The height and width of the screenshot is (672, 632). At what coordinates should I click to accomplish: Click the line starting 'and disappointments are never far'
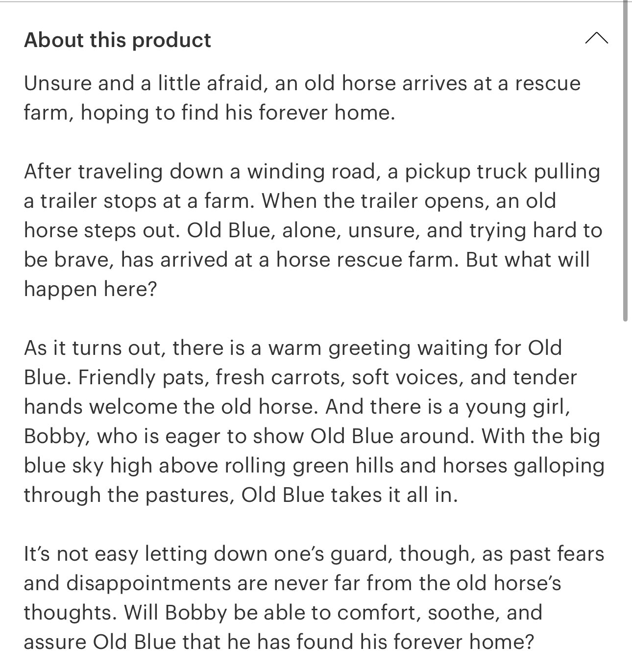coord(292,583)
